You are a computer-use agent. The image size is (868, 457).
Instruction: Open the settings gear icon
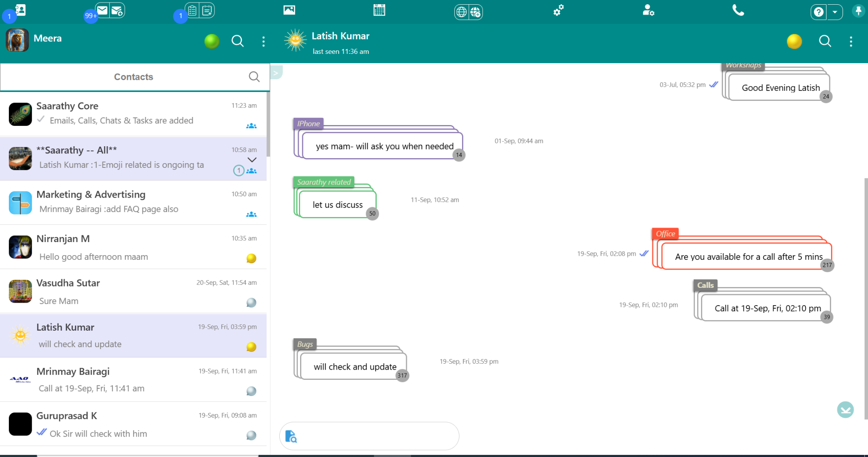click(x=558, y=9)
